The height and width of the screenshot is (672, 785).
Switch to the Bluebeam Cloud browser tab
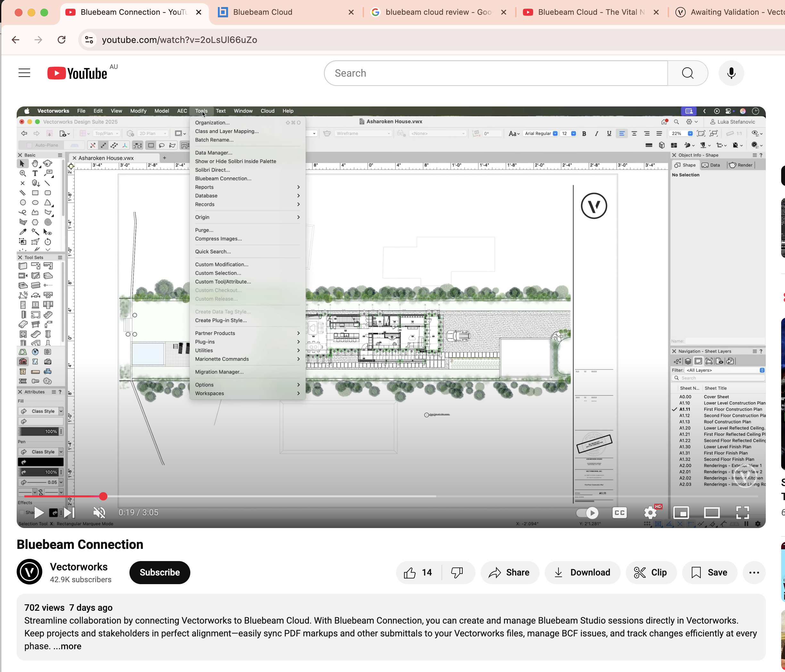pyautogui.click(x=262, y=12)
